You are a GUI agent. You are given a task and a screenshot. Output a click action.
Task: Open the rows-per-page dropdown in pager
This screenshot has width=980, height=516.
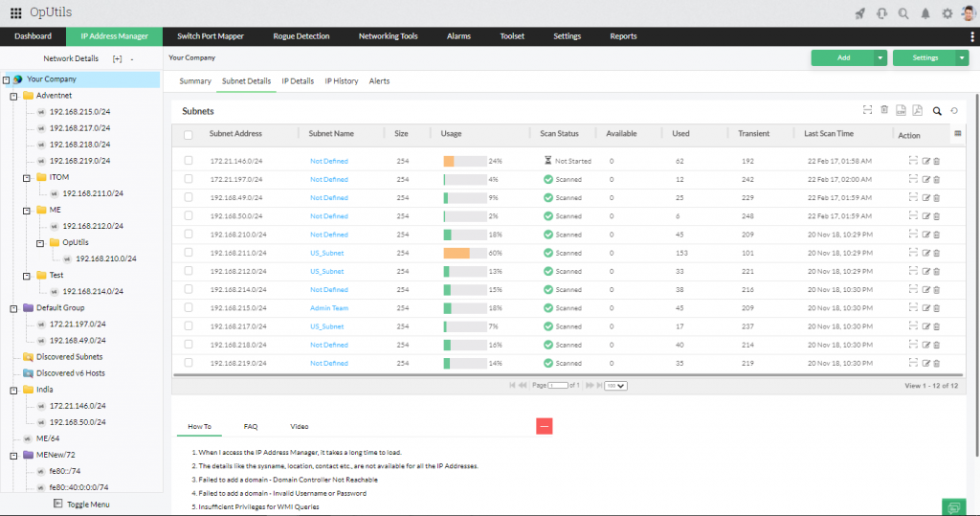[615, 386]
